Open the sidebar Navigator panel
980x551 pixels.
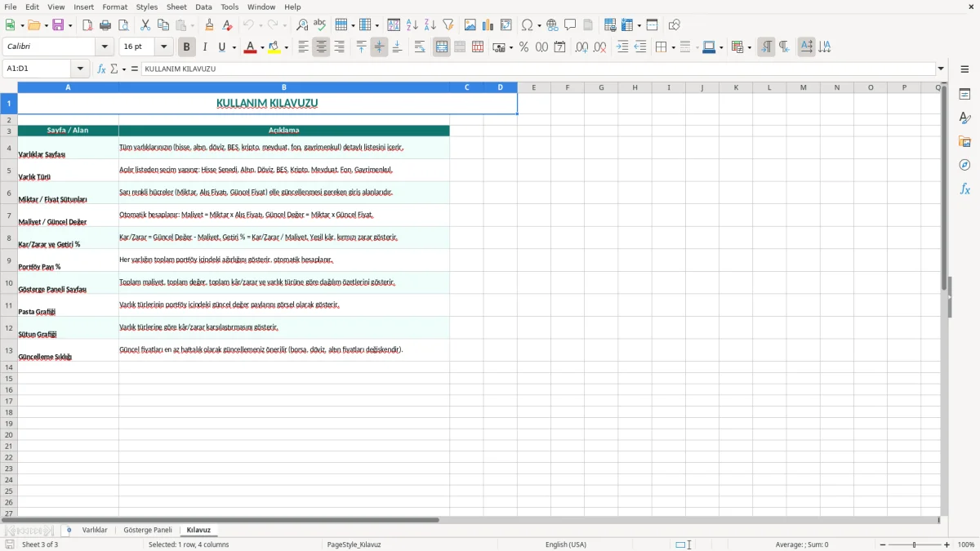click(964, 165)
